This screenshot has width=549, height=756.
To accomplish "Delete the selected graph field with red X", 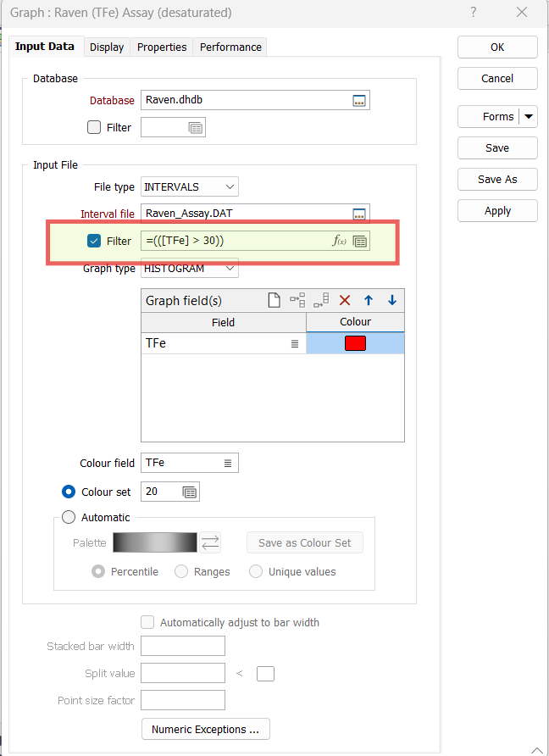I will (345, 300).
